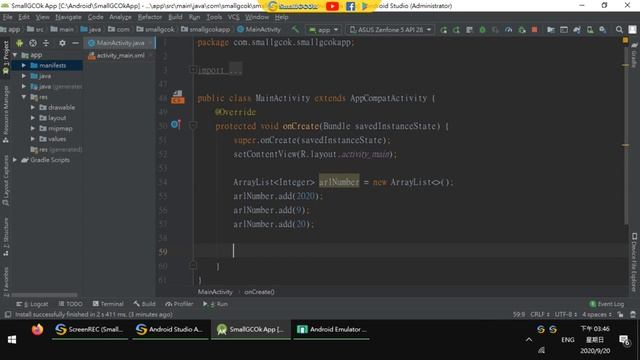Viewport: 640px width, 360px height.
Task: Click the user avatar icon in toolbar
Action: click(632, 30)
